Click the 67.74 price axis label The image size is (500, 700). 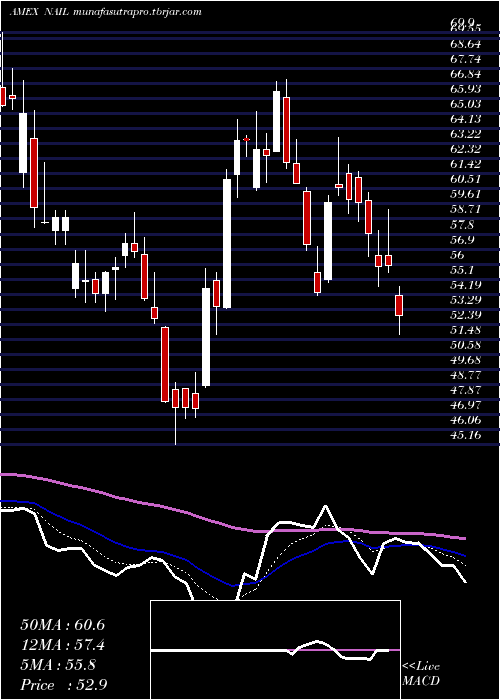pos(466,59)
